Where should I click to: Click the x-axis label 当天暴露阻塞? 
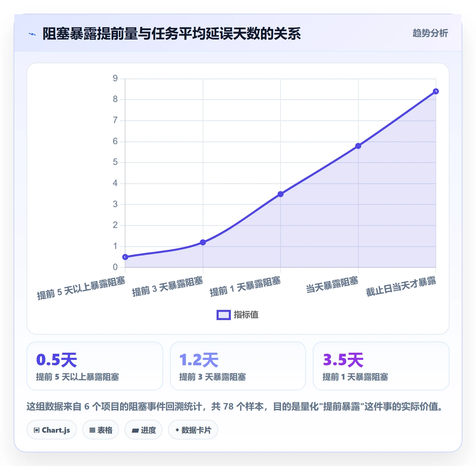coord(332,285)
